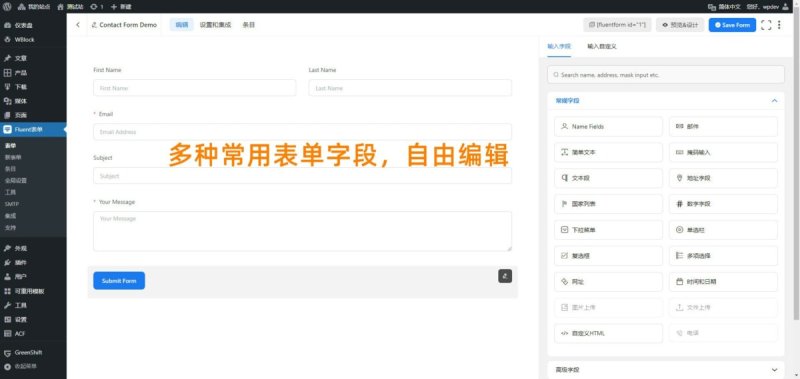
Task: Click the Last Name input
Action: pos(410,88)
